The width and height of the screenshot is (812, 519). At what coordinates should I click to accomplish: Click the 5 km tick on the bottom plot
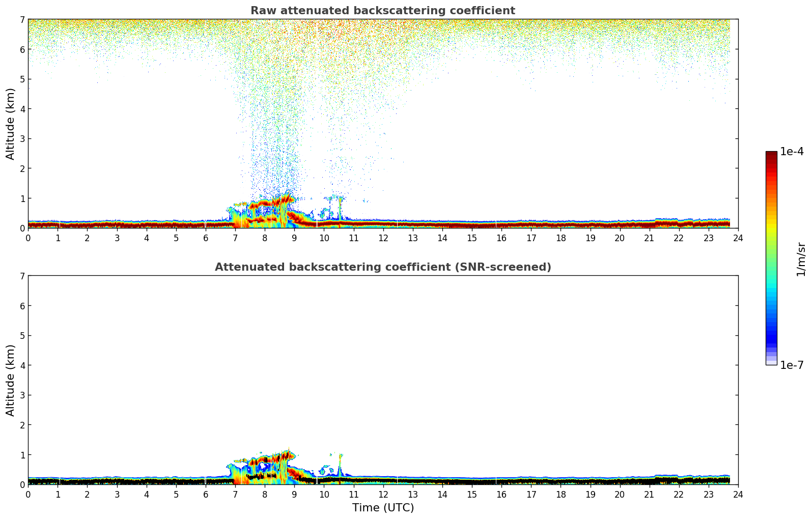pos(22,335)
